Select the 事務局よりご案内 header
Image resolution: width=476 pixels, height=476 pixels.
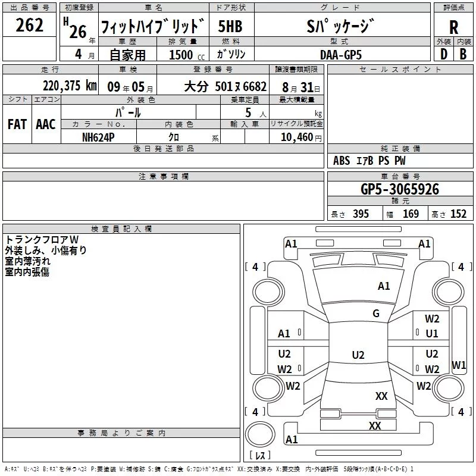(x=121, y=433)
